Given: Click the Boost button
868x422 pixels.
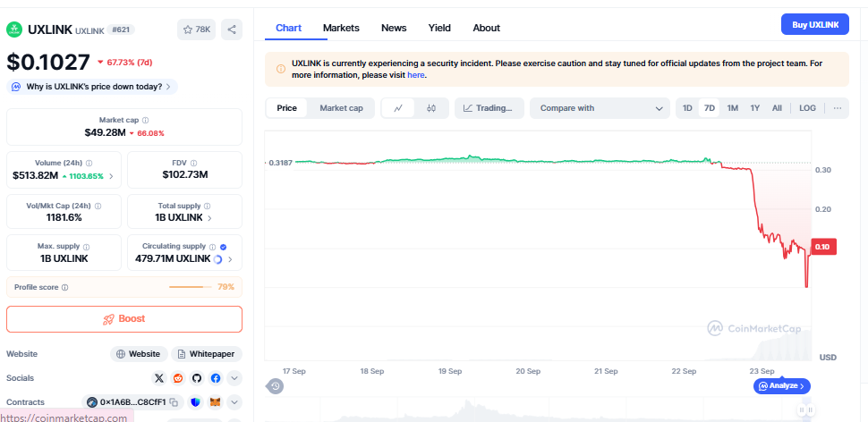Looking at the screenshot, I should pyautogui.click(x=124, y=319).
